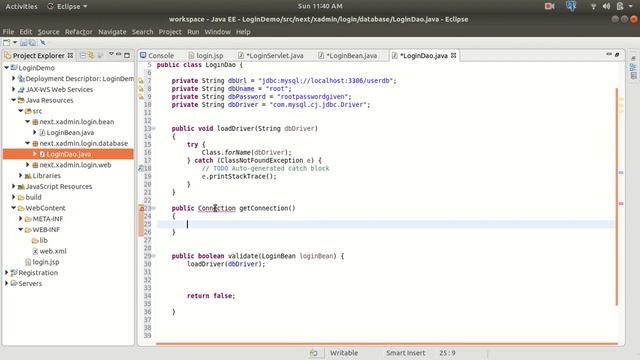Expand the Registration project
Screen dimensions: 640x360
[7, 272]
